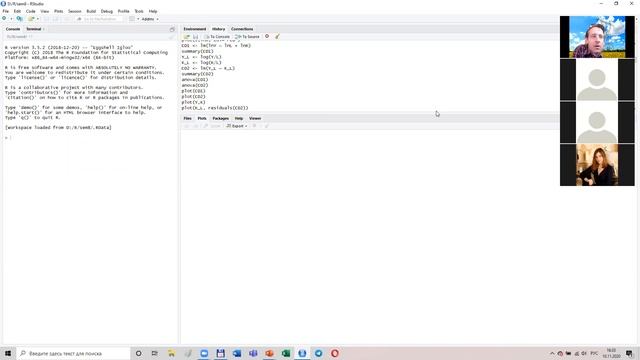Switch to the Plots tab
This screenshot has height=360, width=640.
(202, 118)
